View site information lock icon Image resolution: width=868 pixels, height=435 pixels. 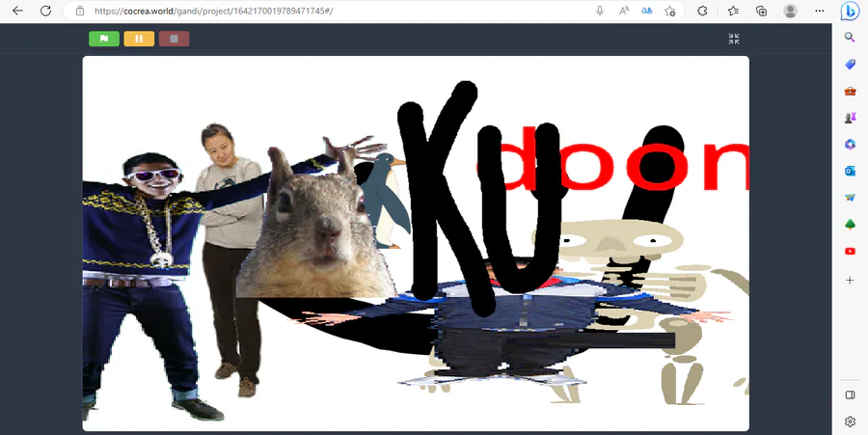[80, 11]
